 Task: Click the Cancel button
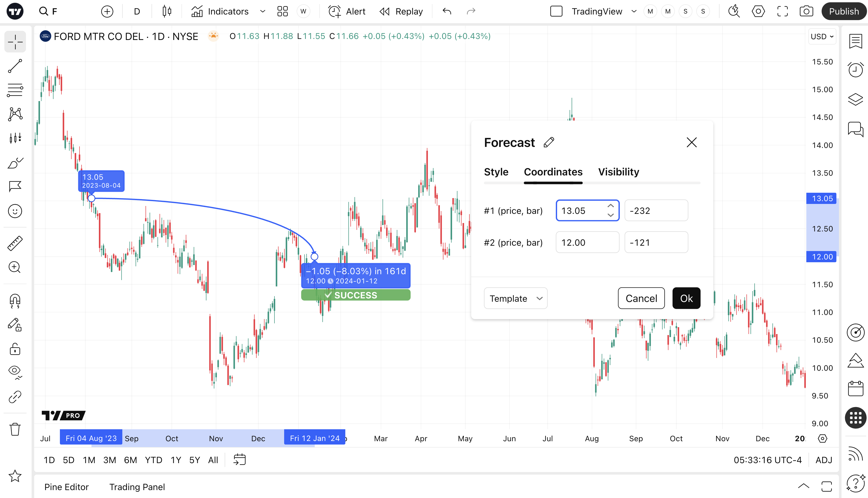click(641, 298)
